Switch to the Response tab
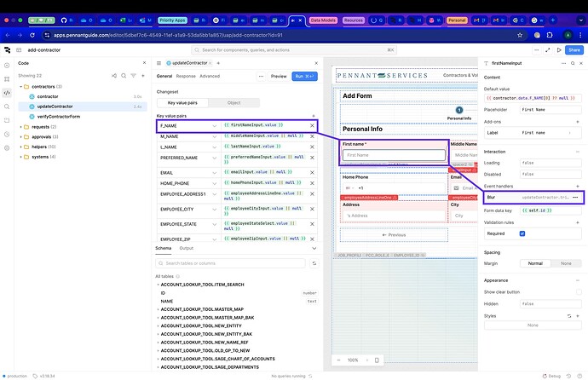This screenshot has height=380, width=588. click(x=186, y=76)
